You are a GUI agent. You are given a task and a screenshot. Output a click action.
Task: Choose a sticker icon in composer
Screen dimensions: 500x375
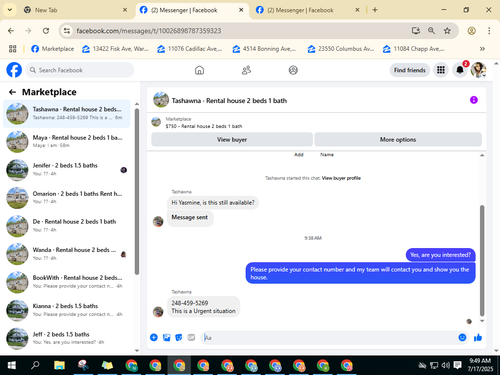tap(179, 337)
